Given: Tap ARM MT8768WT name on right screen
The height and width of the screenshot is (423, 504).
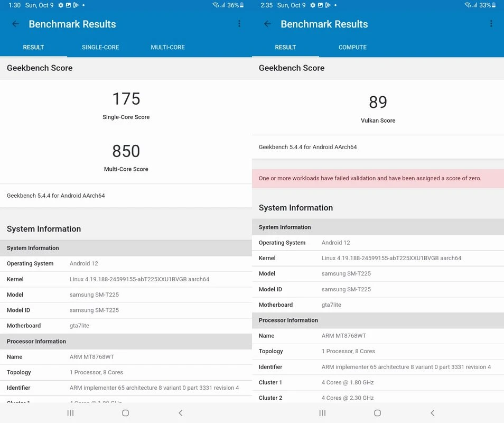Looking at the screenshot, I should pos(344,336).
